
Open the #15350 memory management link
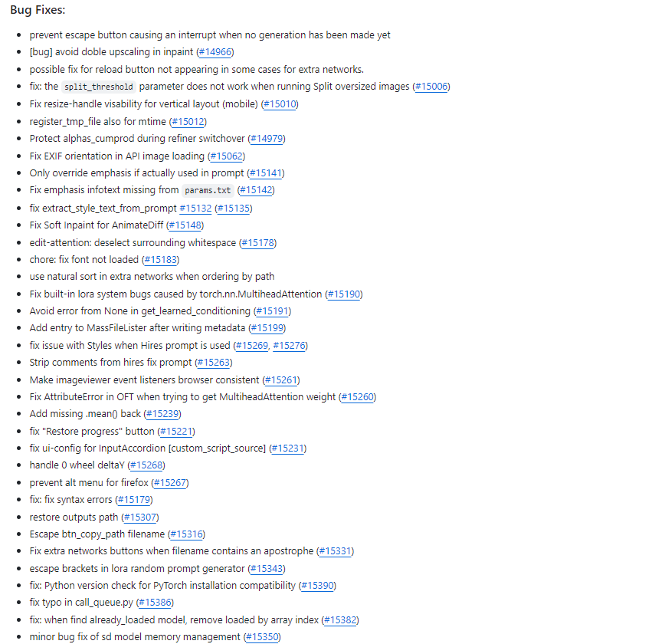(263, 637)
